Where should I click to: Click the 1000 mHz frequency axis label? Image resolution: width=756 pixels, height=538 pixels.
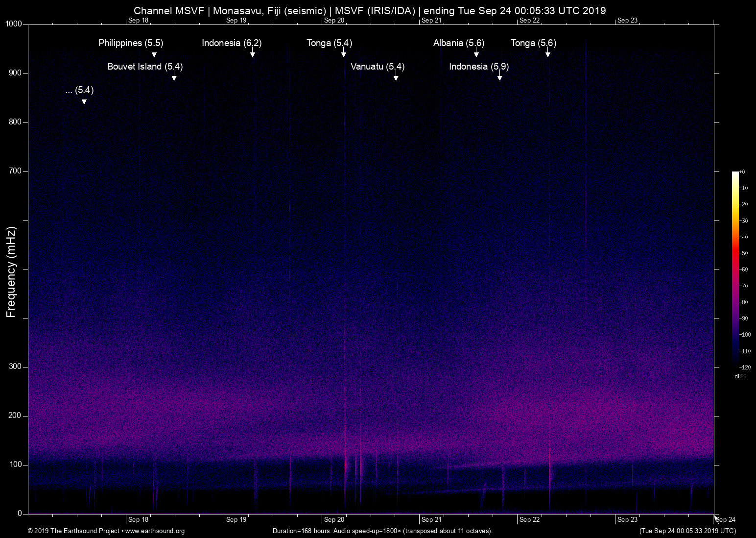coord(13,24)
